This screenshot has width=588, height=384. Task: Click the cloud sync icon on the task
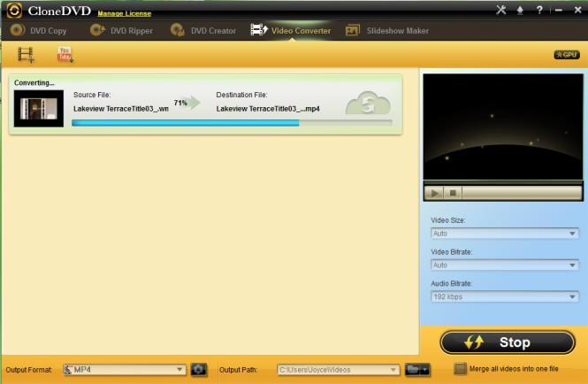(368, 104)
